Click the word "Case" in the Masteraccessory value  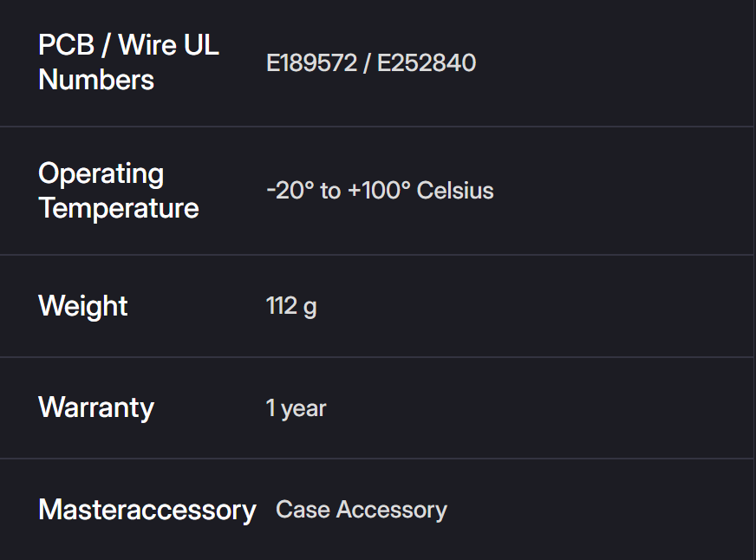tap(303, 510)
